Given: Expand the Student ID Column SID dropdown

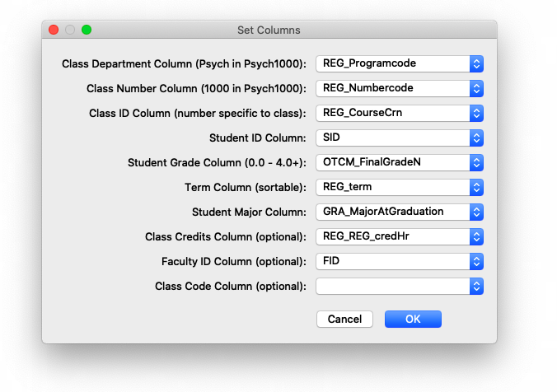Looking at the screenshot, I should (400, 138).
